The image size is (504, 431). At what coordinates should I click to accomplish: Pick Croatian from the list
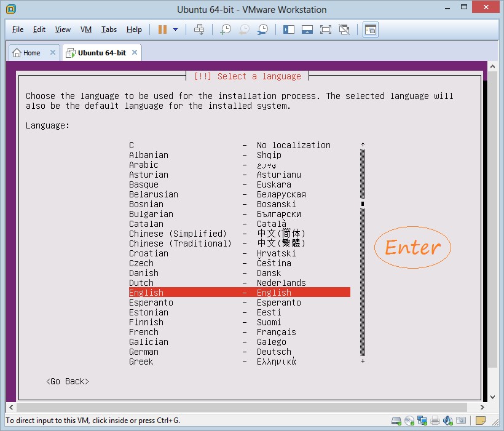coord(240,253)
